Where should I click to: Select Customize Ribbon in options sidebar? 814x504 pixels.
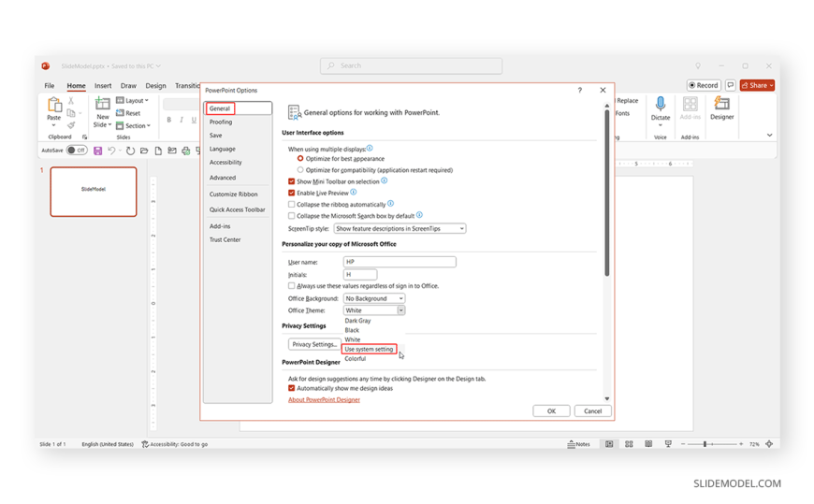pyautogui.click(x=233, y=194)
